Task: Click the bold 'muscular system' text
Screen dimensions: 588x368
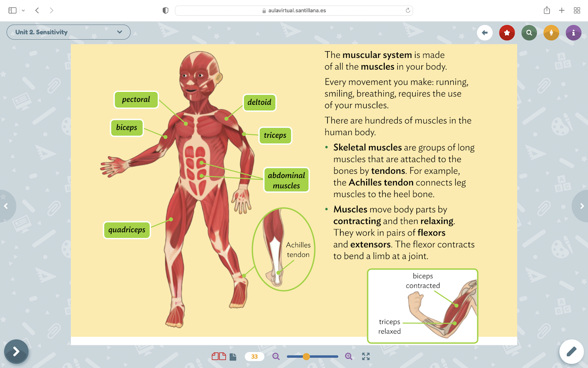Action: pos(377,55)
